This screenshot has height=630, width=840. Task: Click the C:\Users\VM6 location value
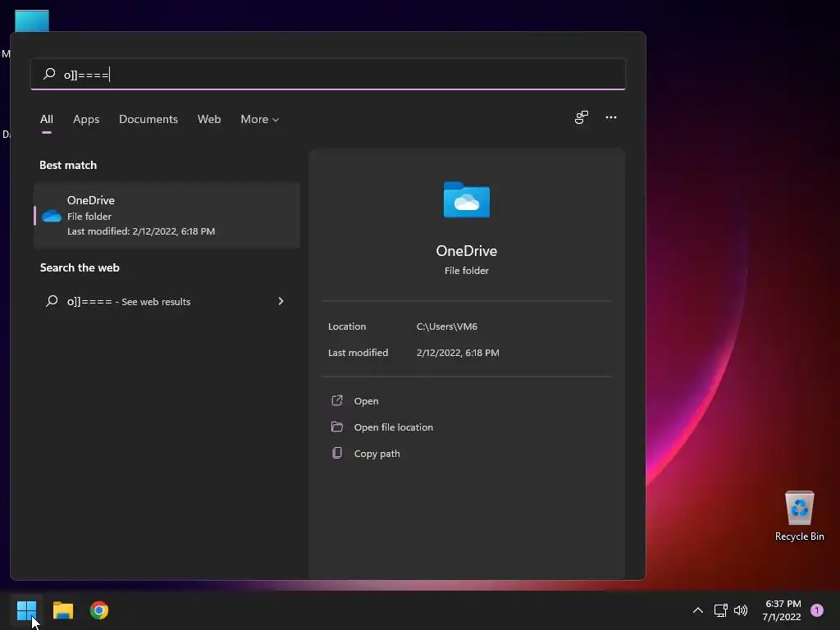447,326
